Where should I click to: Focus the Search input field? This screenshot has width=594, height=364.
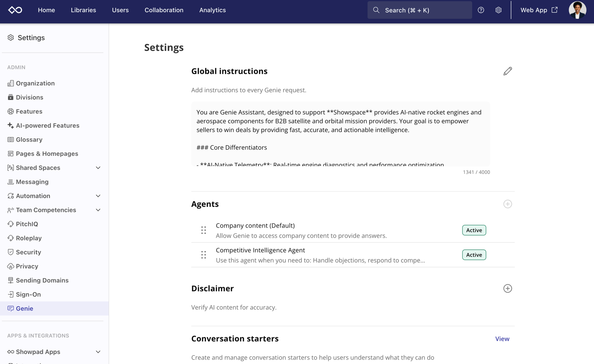click(420, 10)
